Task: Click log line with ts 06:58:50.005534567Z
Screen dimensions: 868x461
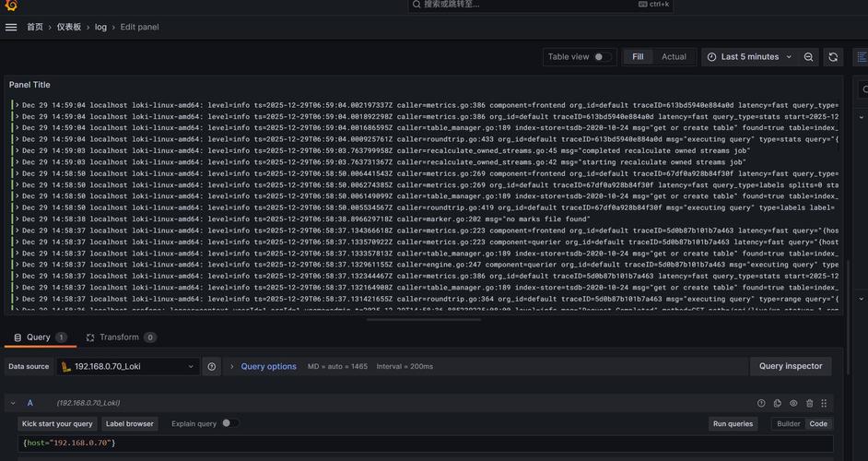Action: tap(427, 207)
